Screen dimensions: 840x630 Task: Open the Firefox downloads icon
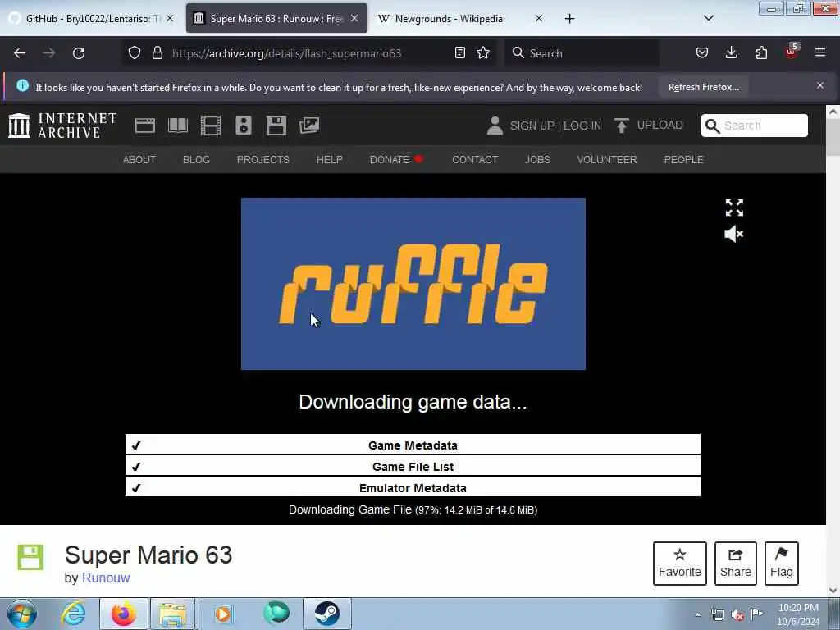[x=731, y=52]
